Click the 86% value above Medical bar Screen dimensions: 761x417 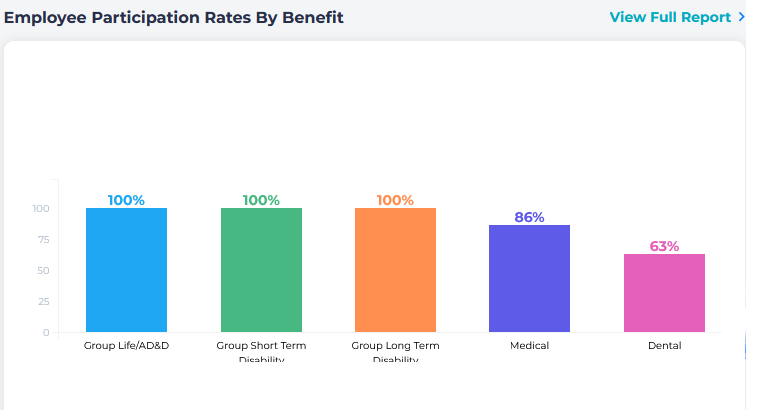529,217
